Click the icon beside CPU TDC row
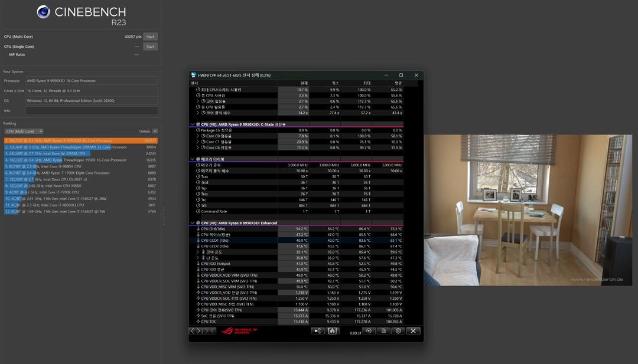 (198, 322)
